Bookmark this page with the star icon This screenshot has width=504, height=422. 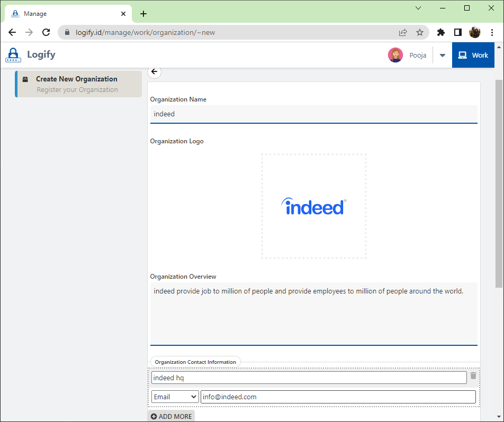click(420, 32)
